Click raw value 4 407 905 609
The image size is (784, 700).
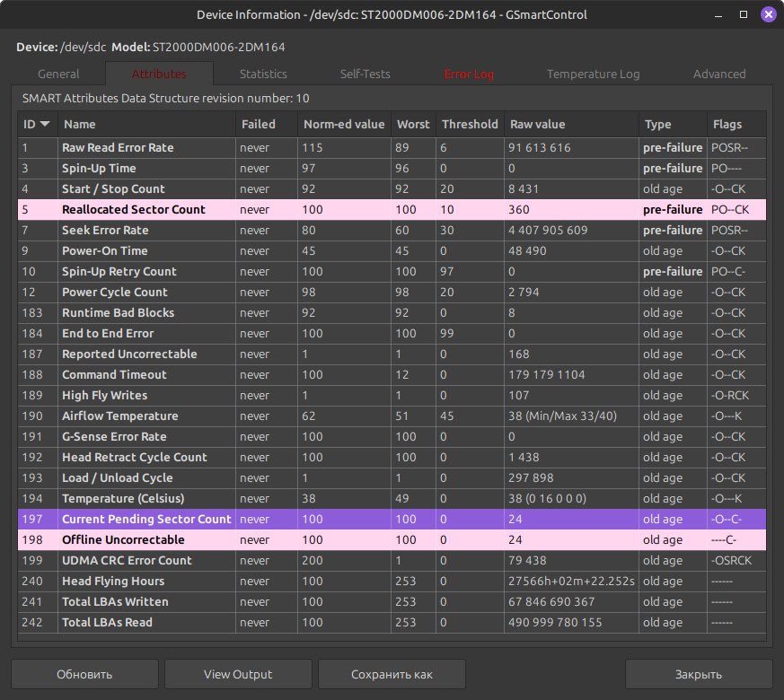548,231
